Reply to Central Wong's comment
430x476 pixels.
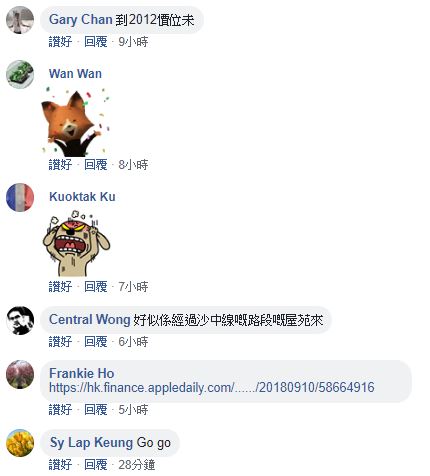[96, 342]
